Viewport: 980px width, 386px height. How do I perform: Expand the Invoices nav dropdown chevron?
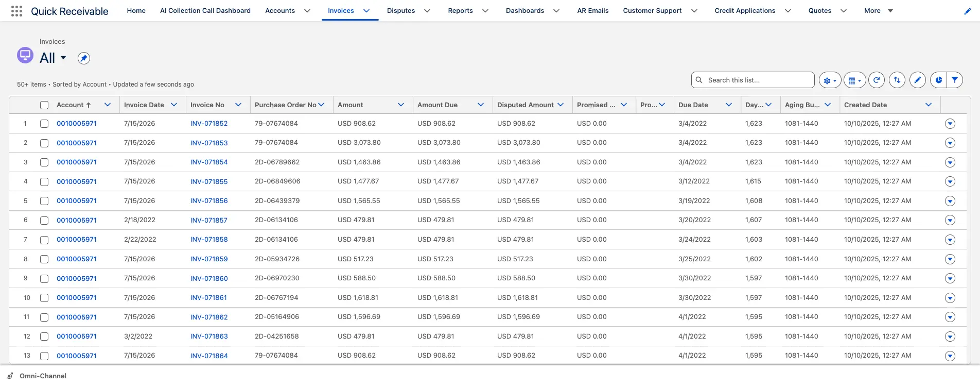coord(366,11)
